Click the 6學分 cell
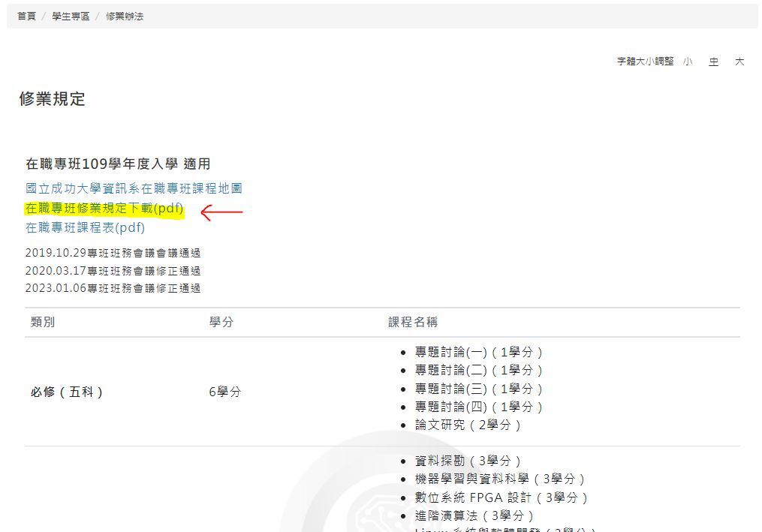The width and height of the screenshot is (762, 532). [x=225, y=392]
